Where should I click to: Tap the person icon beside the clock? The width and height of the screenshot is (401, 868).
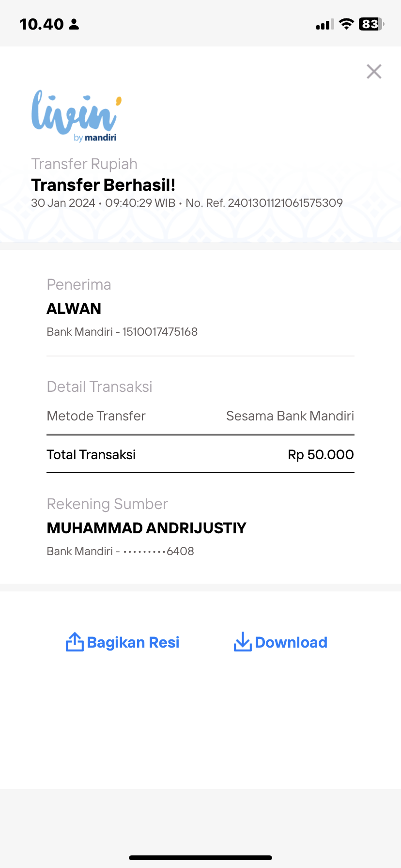point(74,24)
